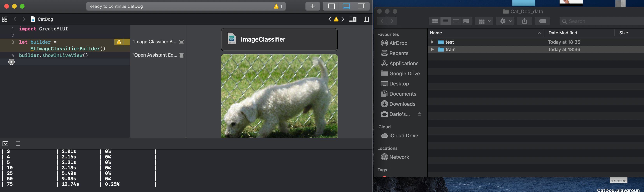Select Applications in Finder sidebar
This screenshot has height=192, width=644.
coord(404,63)
